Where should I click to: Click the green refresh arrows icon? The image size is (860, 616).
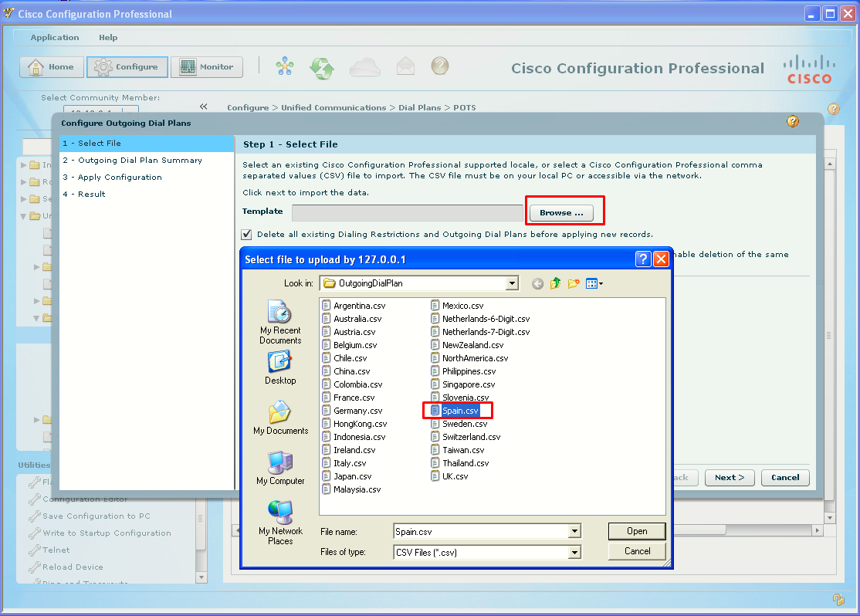click(322, 68)
